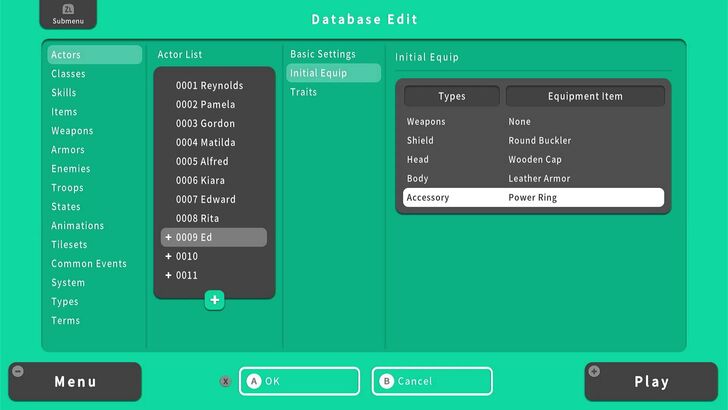This screenshot has width=728, height=410.
Task: Select the highlighted Accessory row
Action: tap(533, 197)
